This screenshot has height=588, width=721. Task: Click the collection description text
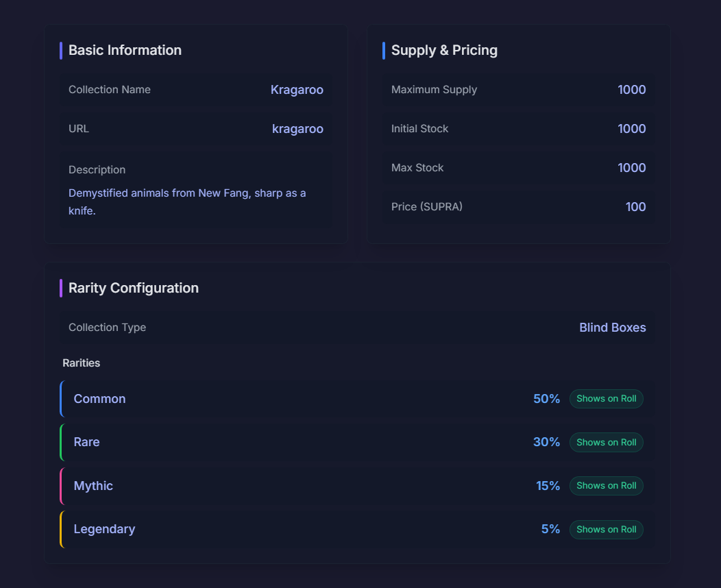click(187, 201)
